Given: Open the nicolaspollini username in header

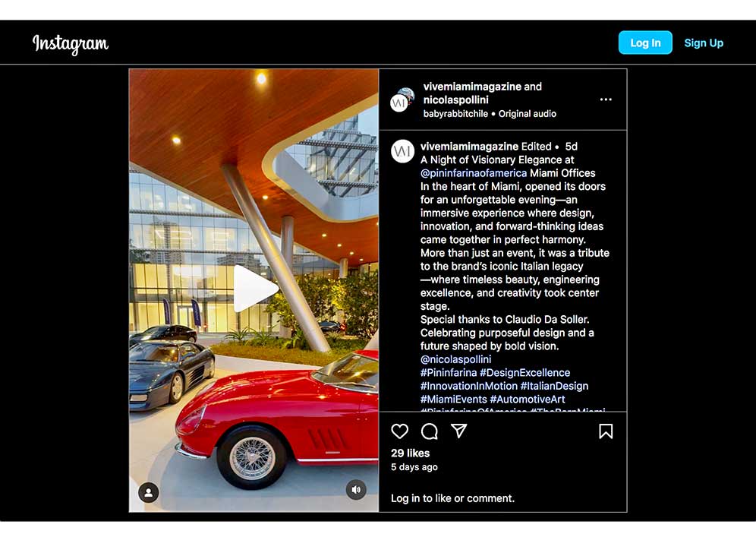Looking at the screenshot, I should coord(455,100).
